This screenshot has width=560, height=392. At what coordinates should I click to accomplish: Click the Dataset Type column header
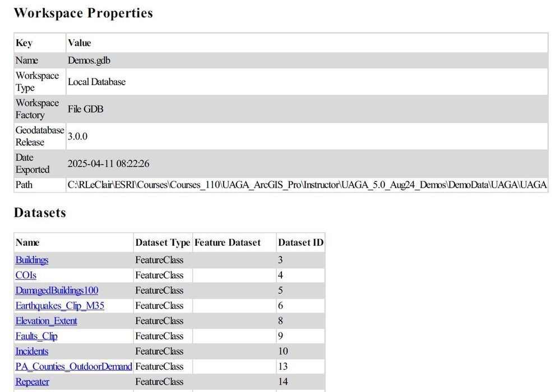pos(163,242)
